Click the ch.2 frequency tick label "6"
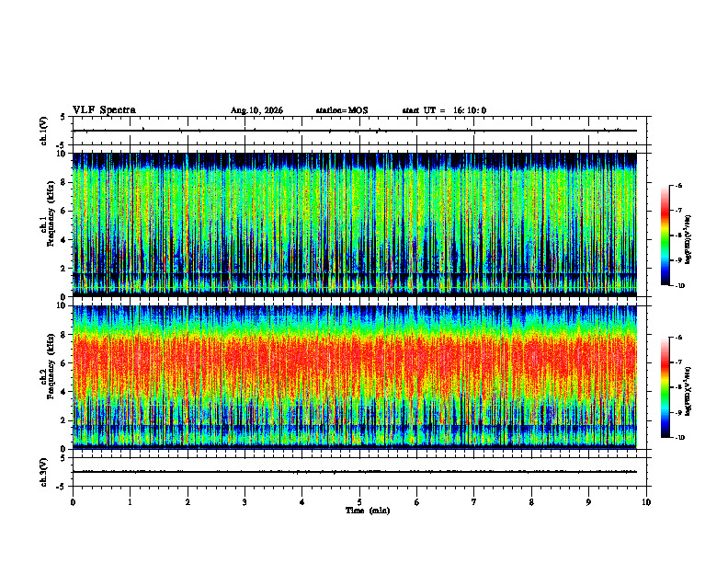728x563 pixels. (x=64, y=363)
